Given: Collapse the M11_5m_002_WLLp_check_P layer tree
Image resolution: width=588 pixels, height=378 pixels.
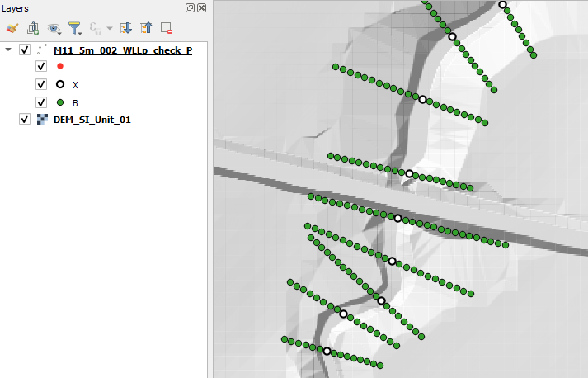Looking at the screenshot, I should [9, 50].
